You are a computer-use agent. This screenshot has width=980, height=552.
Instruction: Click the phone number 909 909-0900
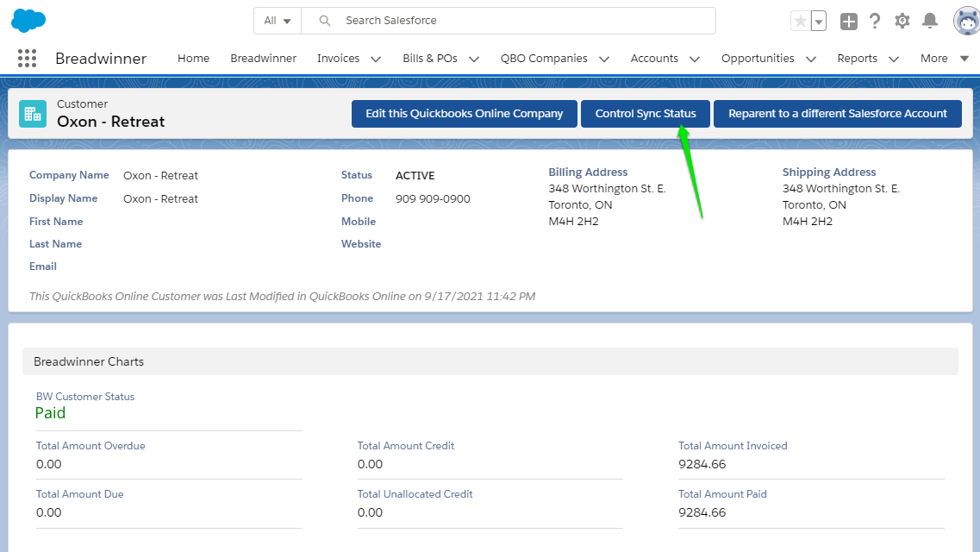(x=433, y=198)
